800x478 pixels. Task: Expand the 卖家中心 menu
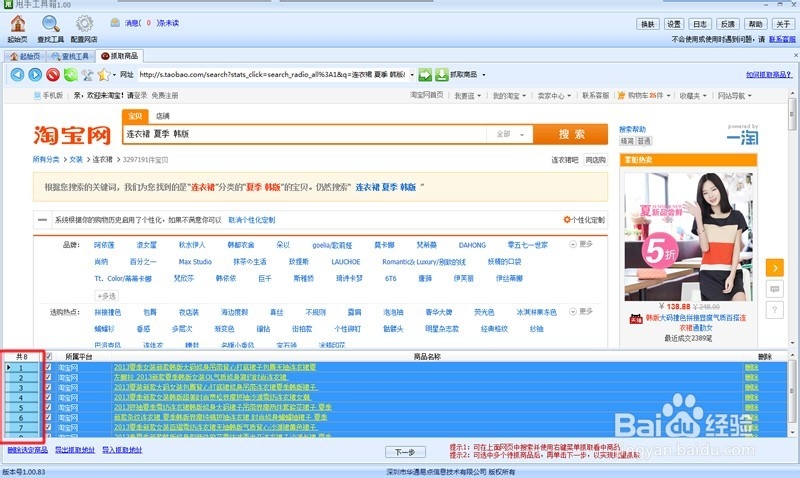pos(554,95)
